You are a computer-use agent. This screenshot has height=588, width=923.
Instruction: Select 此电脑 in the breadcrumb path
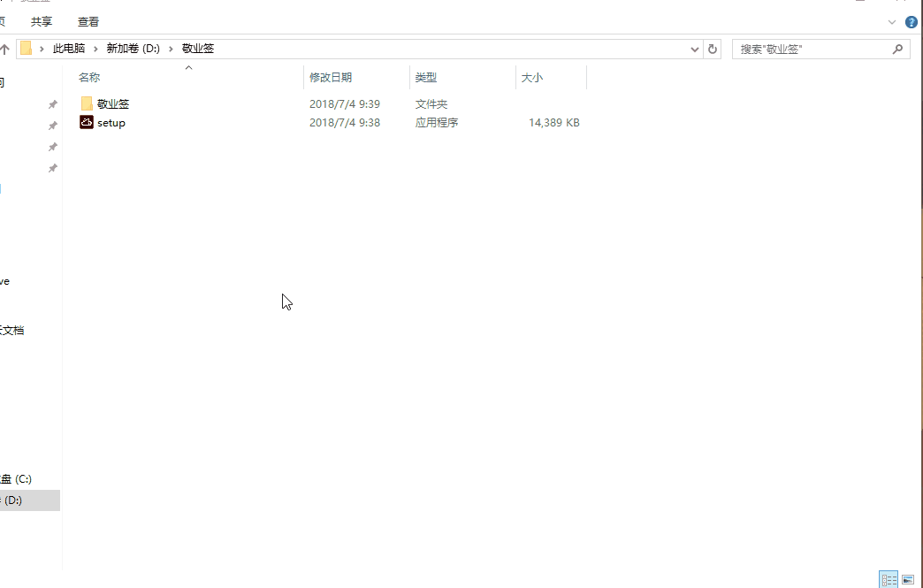tap(69, 49)
